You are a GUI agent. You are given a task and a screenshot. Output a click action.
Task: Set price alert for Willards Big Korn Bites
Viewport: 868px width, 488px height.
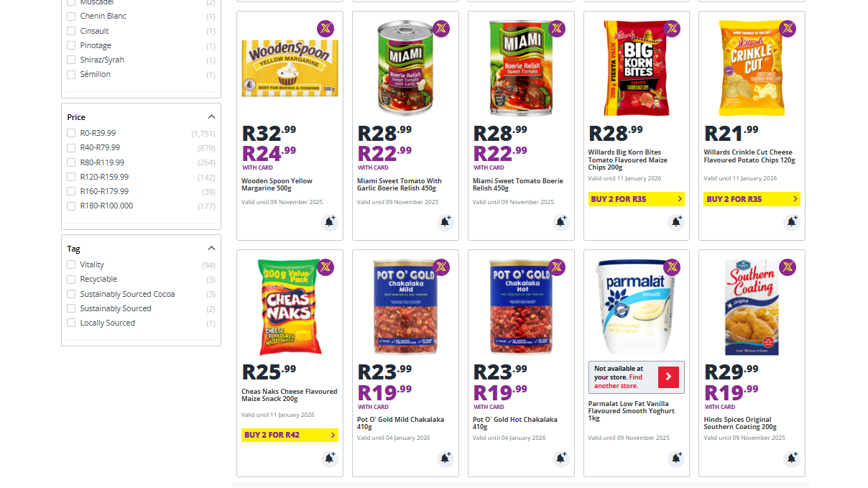[x=676, y=222]
